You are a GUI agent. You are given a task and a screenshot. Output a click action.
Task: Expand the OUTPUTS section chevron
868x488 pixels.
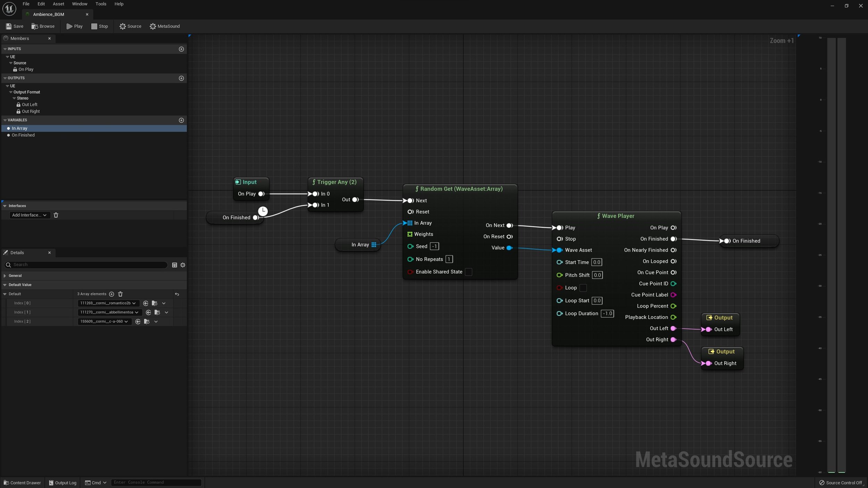click(5, 78)
